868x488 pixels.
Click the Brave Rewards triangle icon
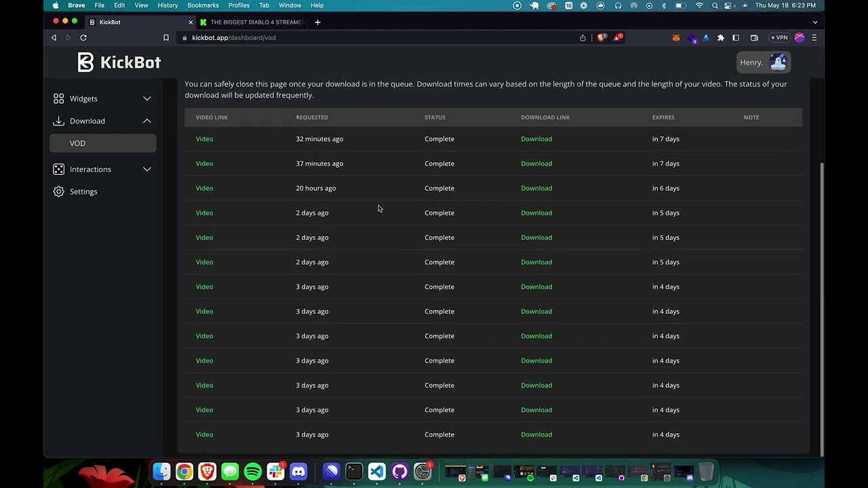tap(618, 38)
